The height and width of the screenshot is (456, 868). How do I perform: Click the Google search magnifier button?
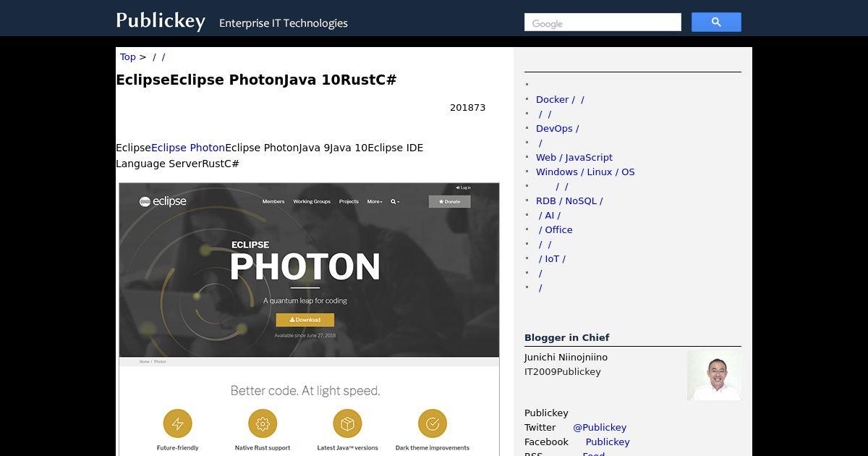[716, 22]
